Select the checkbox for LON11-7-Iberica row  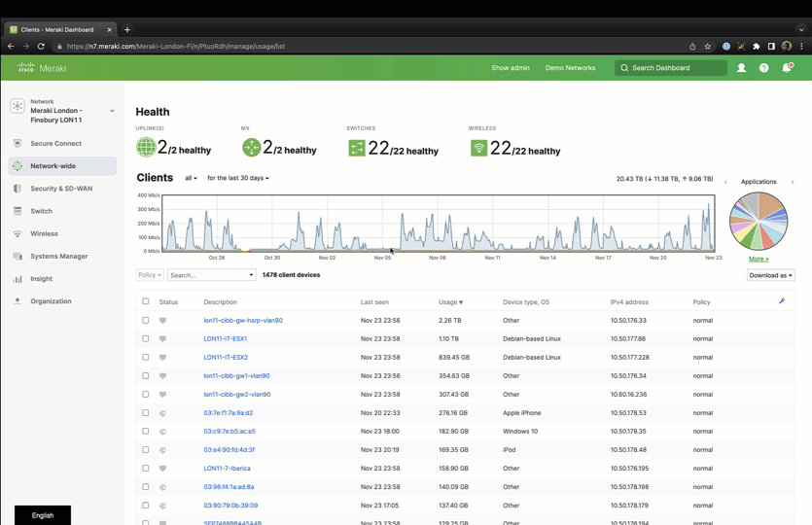146,468
